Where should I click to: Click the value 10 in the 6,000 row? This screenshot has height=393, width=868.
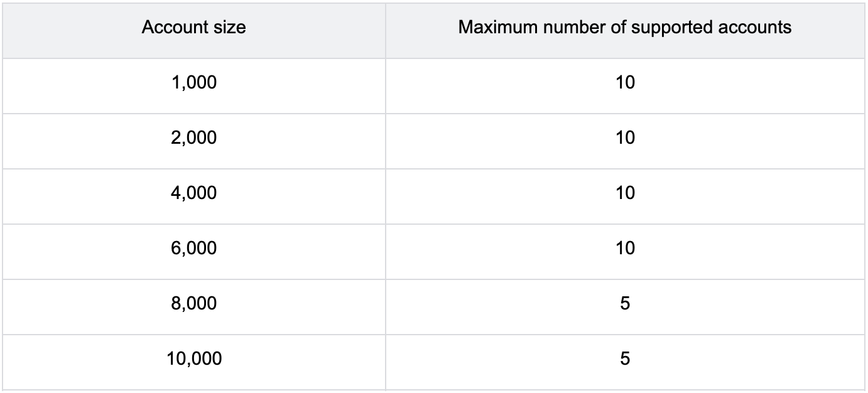(626, 248)
